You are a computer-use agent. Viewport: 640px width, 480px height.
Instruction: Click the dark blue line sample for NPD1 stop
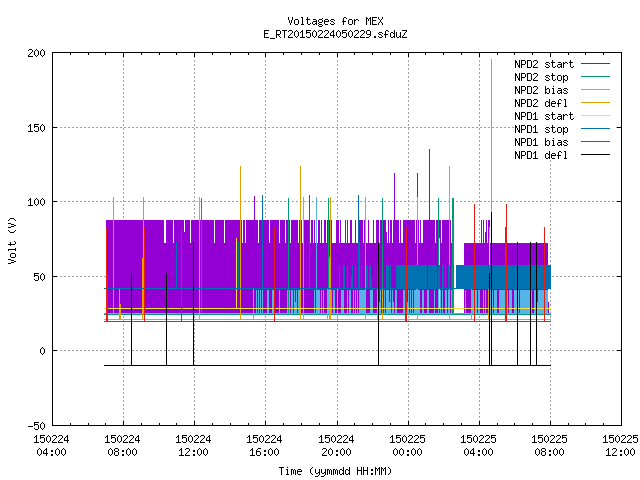(x=596, y=129)
